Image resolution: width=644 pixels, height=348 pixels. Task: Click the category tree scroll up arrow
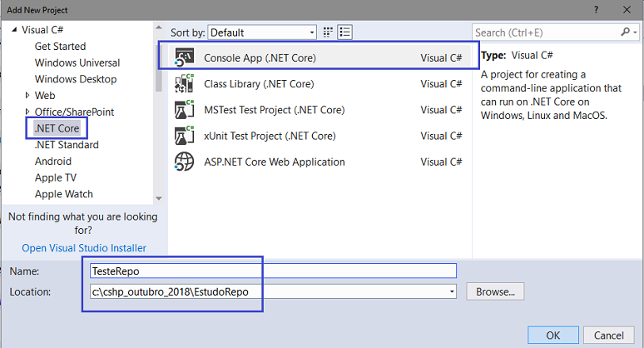coord(159,27)
